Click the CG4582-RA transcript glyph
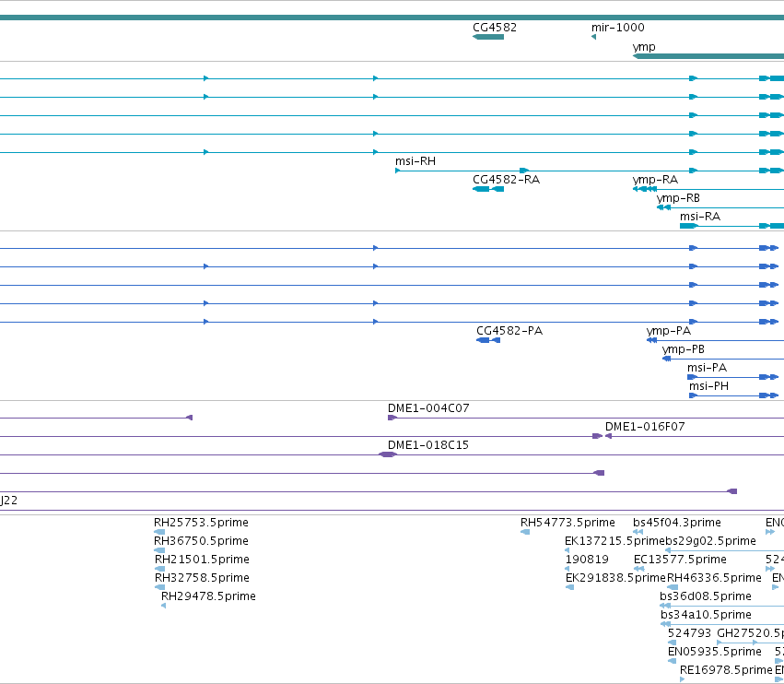This screenshot has height=684, width=784. pyautogui.click(x=488, y=189)
